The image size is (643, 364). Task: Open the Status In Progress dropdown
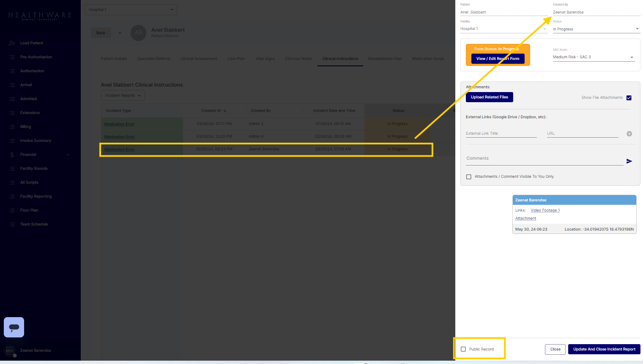[596, 29]
